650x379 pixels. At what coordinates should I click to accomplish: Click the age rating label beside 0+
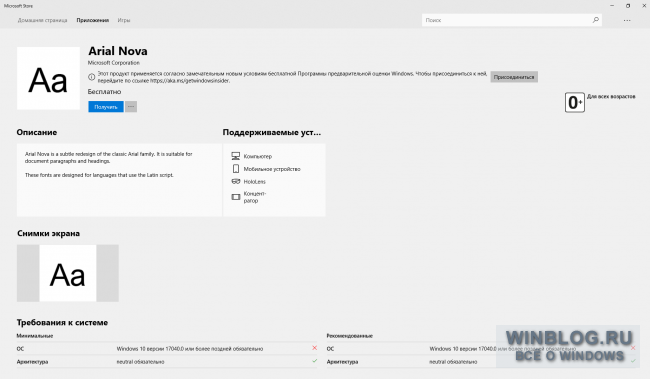[611, 96]
